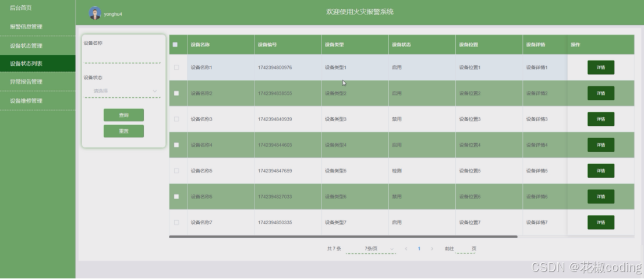
Task: Click 详情 button for 设备名称2
Action: (x=601, y=93)
